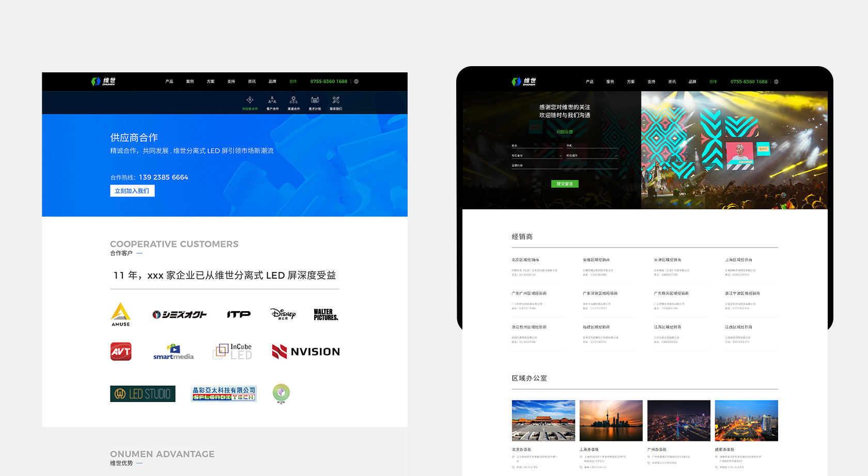Submit the form with 提交留言 button
Image resolution: width=868 pixels, height=476 pixels.
point(565,184)
